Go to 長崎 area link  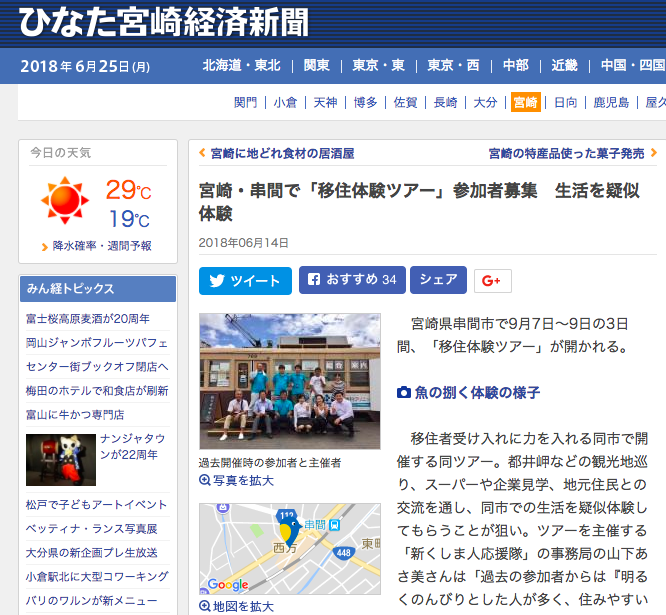click(x=445, y=102)
